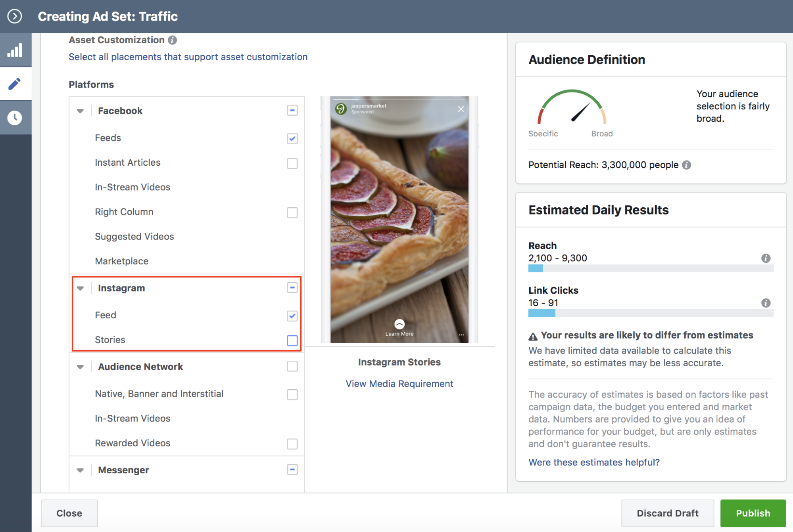Check Native, Banner and Interstitial checkbox

coord(292,394)
